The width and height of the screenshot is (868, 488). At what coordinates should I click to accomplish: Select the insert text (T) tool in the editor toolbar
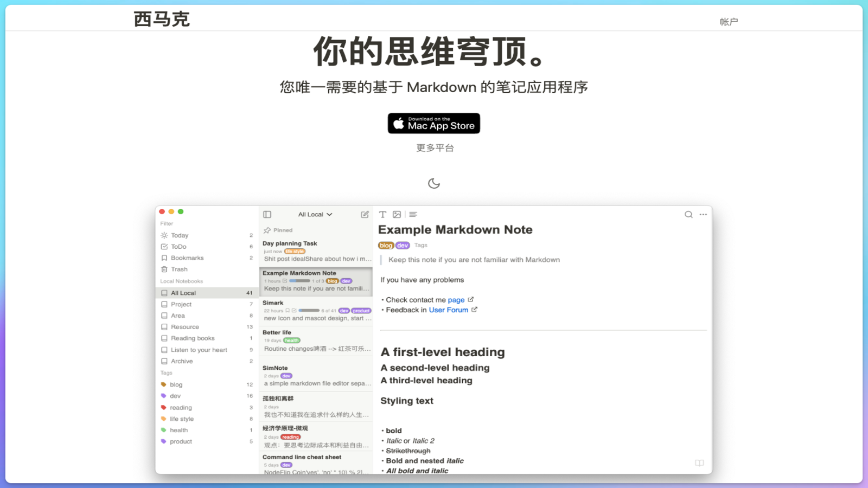[382, 214]
